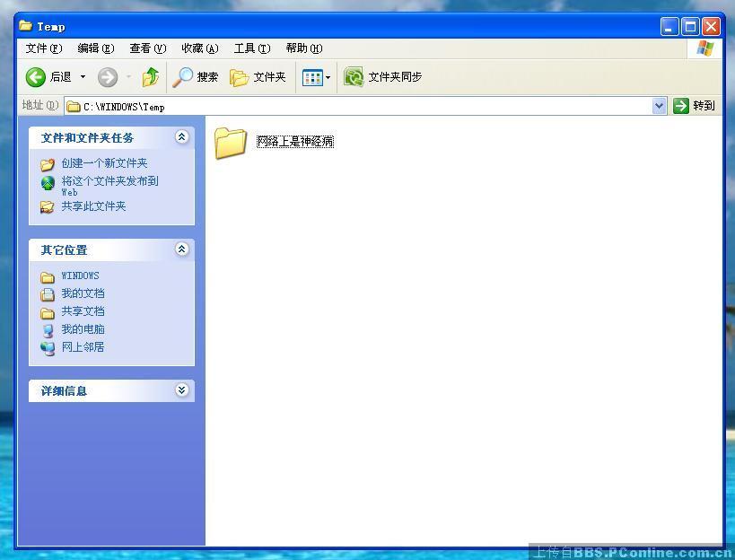The width and height of the screenshot is (735, 560).
Task: Expand the 详细信息 panel
Action: 182,390
